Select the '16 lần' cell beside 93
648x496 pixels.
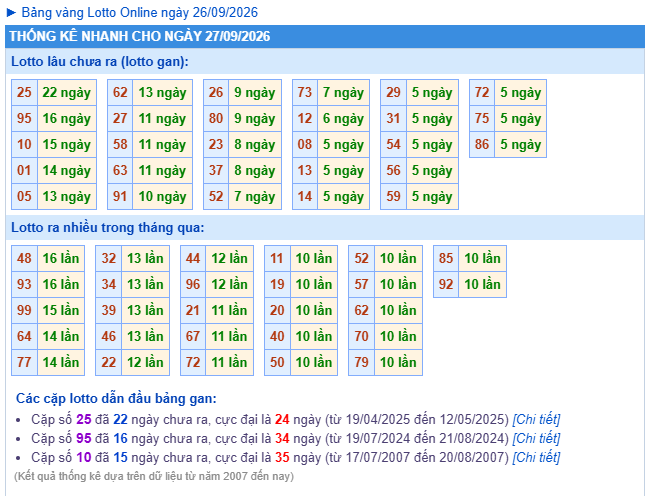61,284
